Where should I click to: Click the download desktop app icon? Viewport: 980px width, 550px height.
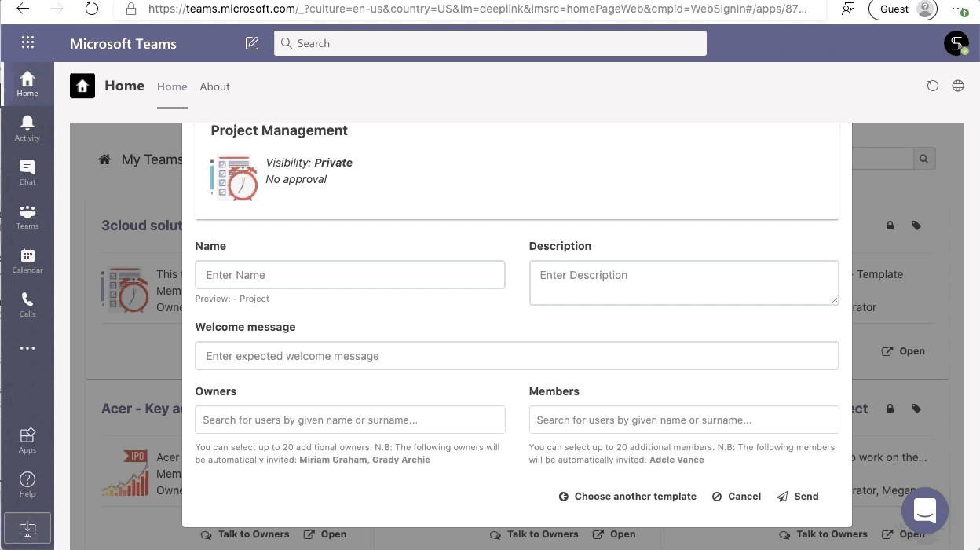[27, 528]
